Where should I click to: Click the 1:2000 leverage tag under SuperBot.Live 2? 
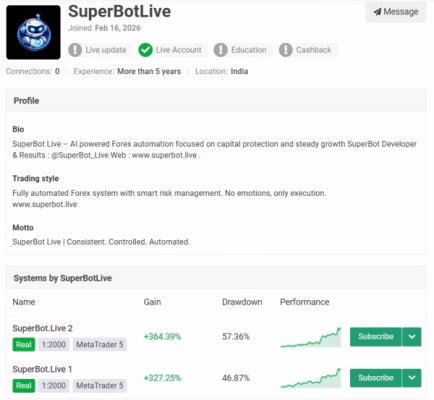54,345
